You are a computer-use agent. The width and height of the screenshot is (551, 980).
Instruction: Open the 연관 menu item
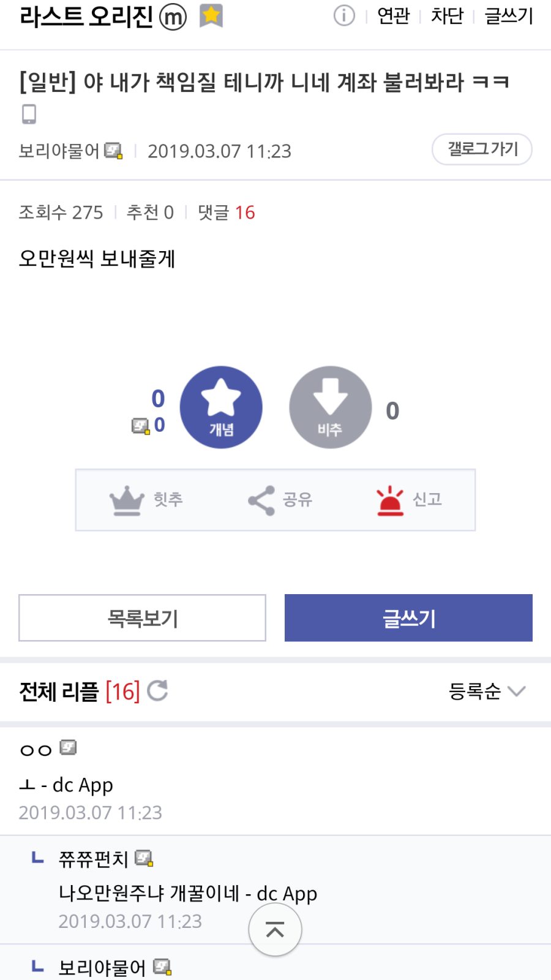pos(393,16)
